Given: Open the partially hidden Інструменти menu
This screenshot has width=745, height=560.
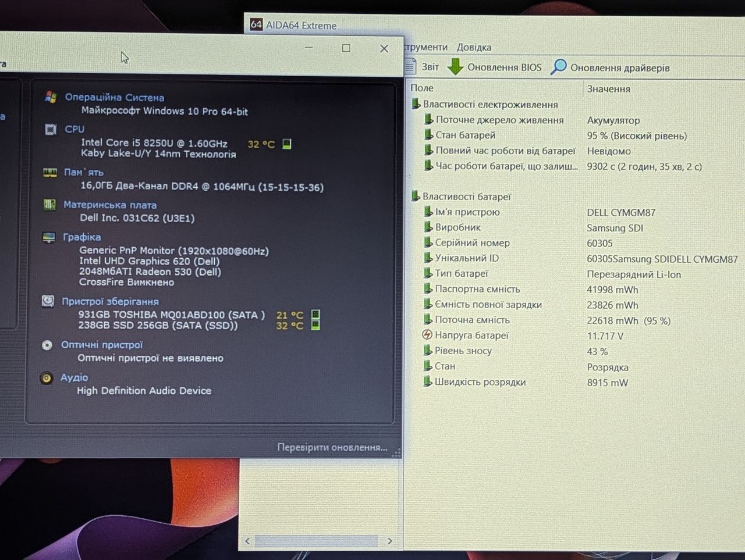Looking at the screenshot, I should click(426, 47).
